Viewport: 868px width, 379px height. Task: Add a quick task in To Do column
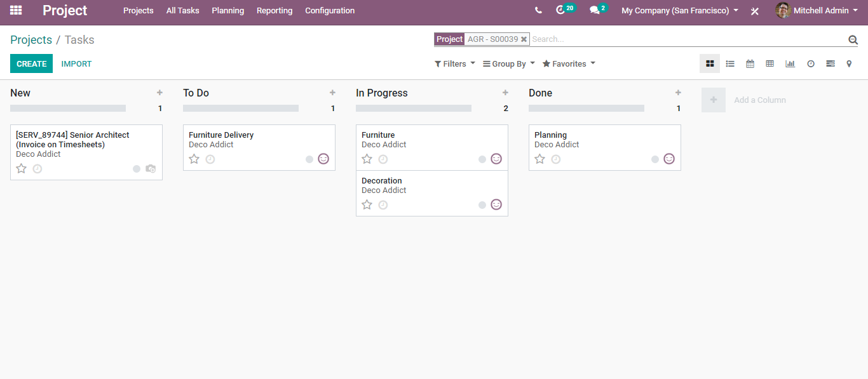(x=332, y=93)
